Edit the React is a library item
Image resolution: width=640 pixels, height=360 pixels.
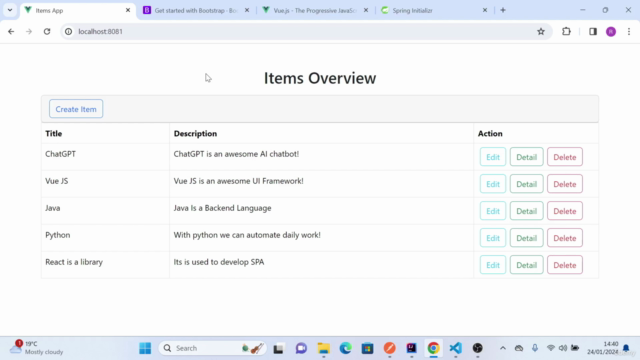pyautogui.click(x=493, y=265)
